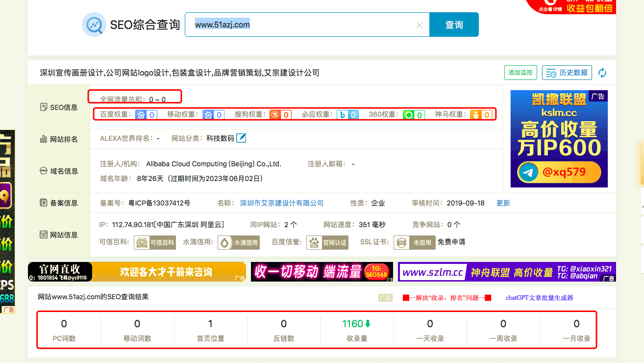Viewport: 644px width, 363px height.
Task: Click the Sogou weight "S" icon
Action: pos(275,114)
